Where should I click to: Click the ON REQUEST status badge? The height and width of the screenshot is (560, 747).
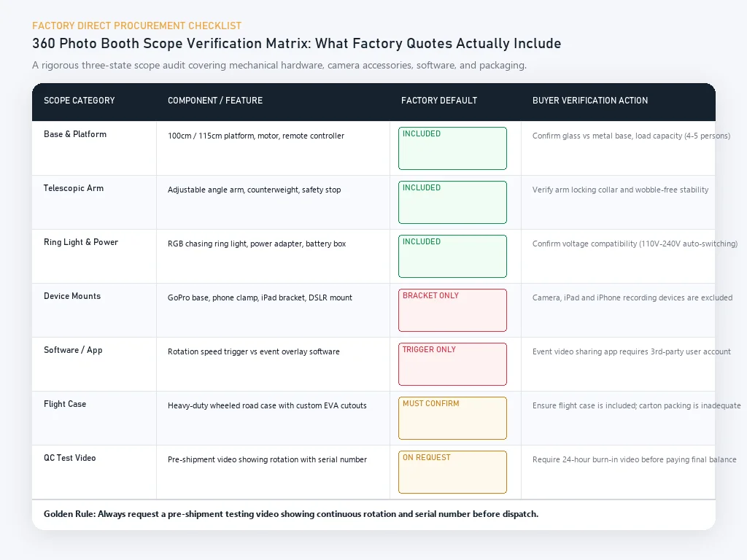pyautogui.click(x=452, y=472)
